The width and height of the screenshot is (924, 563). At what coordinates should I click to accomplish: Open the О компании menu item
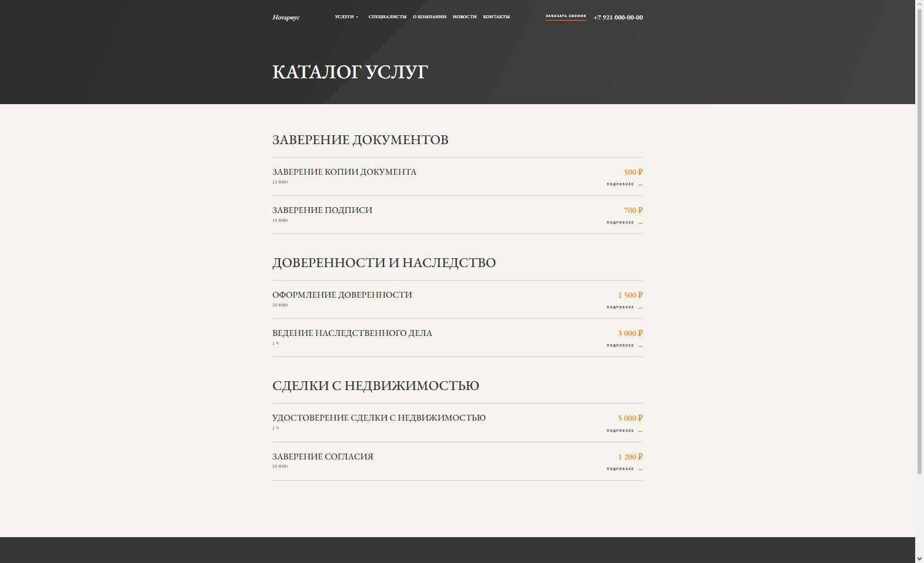click(x=429, y=17)
